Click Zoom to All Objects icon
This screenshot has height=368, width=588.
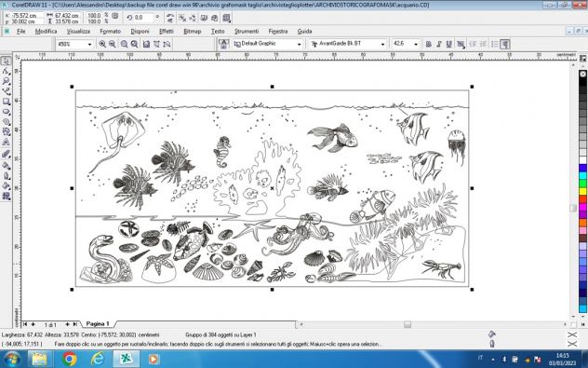pyautogui.click(x=134, y=45)
